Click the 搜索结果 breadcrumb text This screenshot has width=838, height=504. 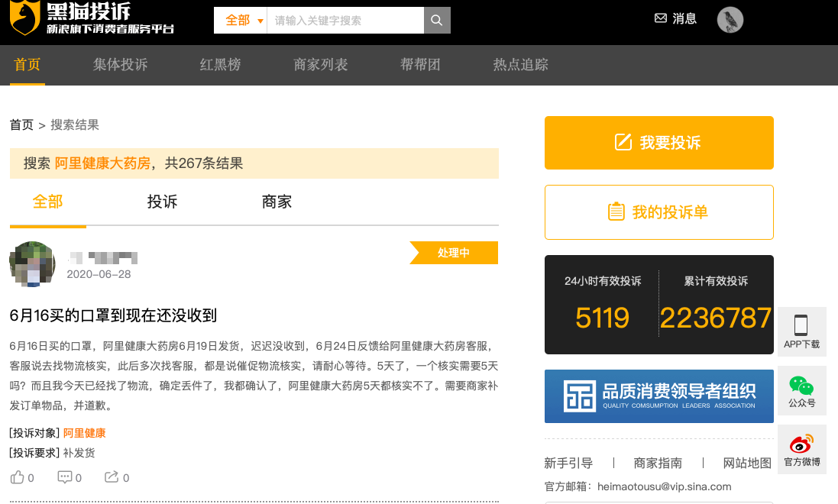coord(75,125)
